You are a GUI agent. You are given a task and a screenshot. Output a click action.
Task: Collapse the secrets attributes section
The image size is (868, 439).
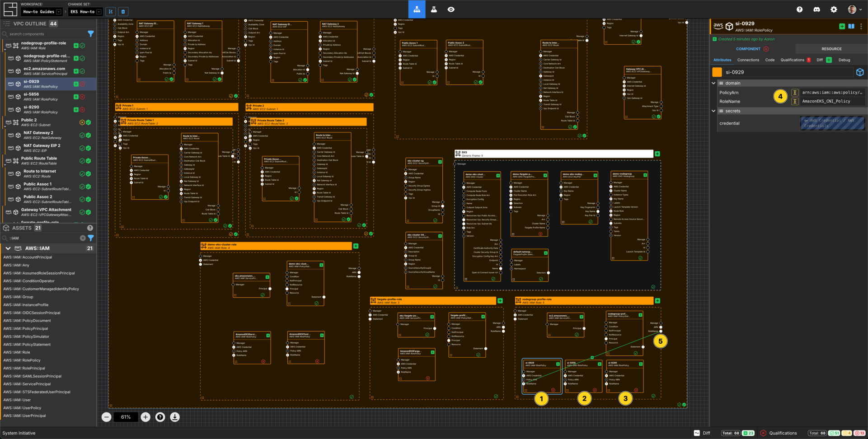[714, 111]
